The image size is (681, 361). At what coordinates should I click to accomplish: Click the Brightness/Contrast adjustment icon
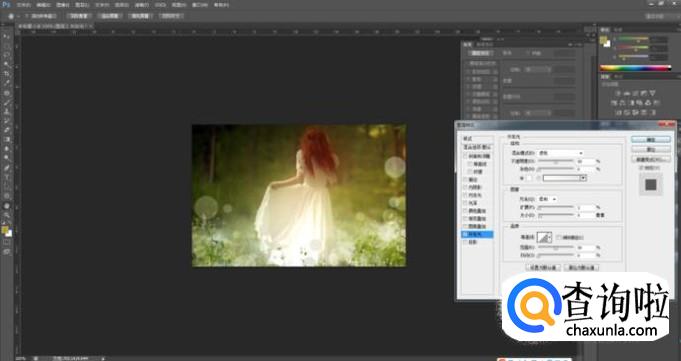(x=618, y=93)
